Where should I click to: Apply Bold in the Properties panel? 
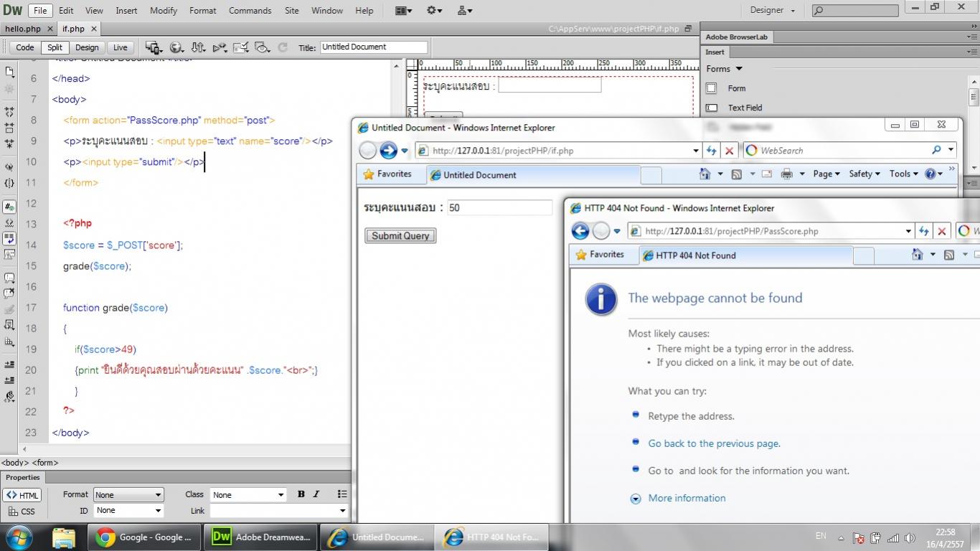301,494
